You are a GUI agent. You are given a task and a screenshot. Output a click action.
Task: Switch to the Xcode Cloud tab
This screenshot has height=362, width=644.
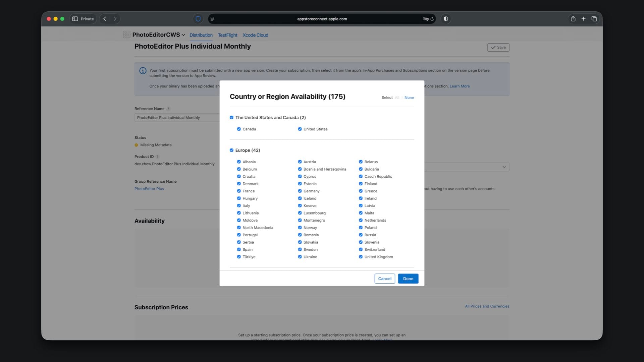(x=255, y=35)
